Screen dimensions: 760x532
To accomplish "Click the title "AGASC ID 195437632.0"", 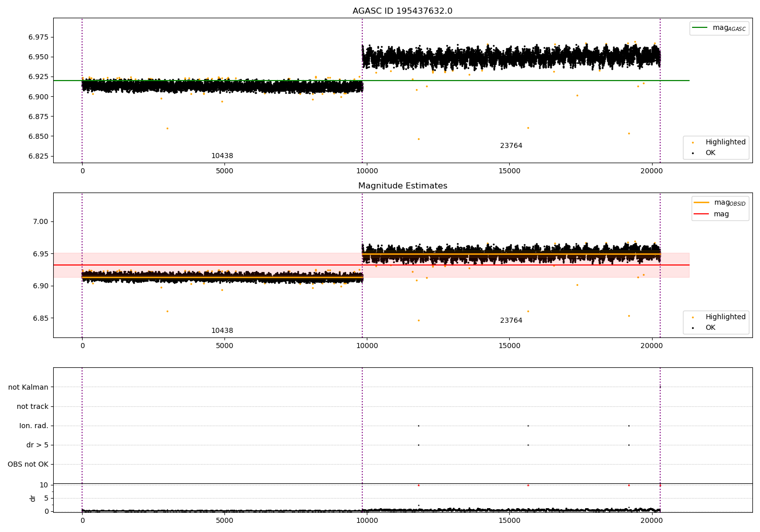I will point(402,11).
